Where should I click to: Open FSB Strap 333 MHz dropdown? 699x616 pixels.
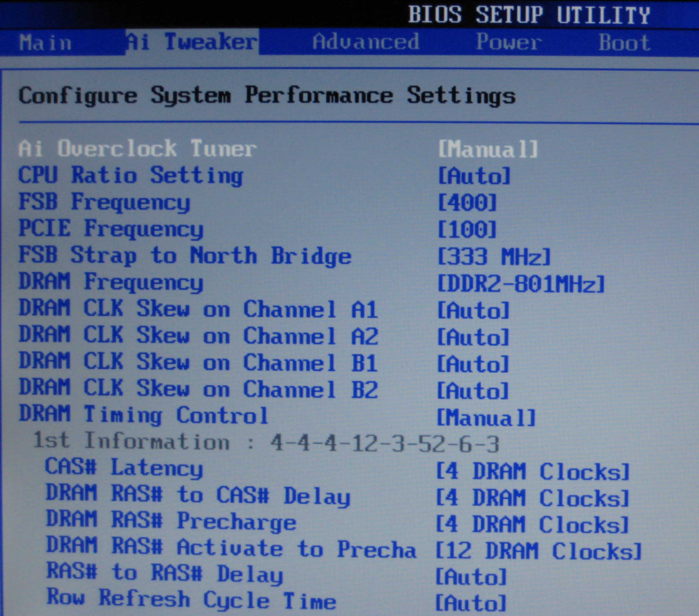(495, 256)
